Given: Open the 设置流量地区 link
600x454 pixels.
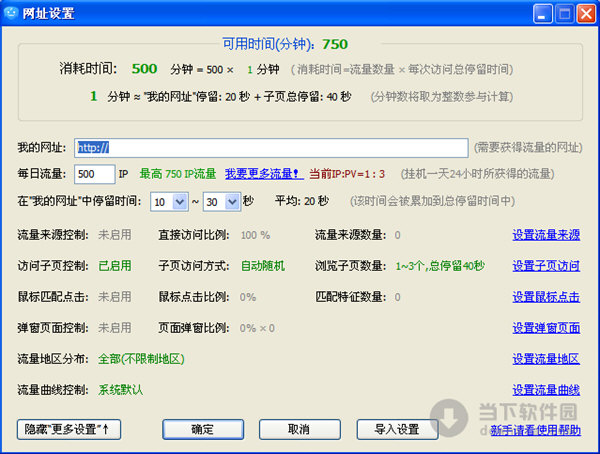Looking at the screenshot, I should point(546,359).
